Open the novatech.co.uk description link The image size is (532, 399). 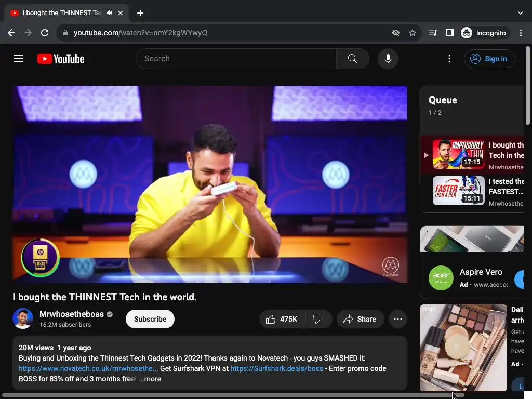pos(88,368)
